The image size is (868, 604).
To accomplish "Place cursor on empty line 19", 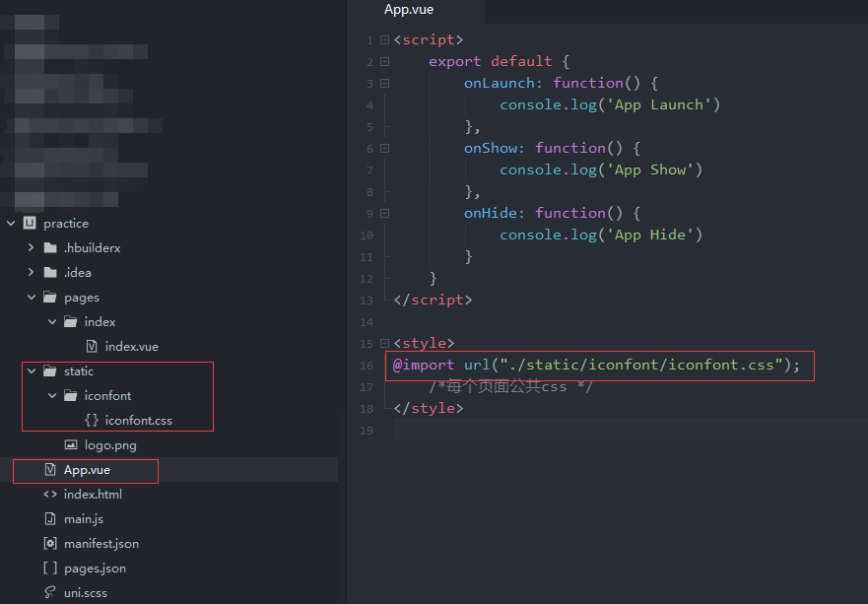I will [630, 430].
